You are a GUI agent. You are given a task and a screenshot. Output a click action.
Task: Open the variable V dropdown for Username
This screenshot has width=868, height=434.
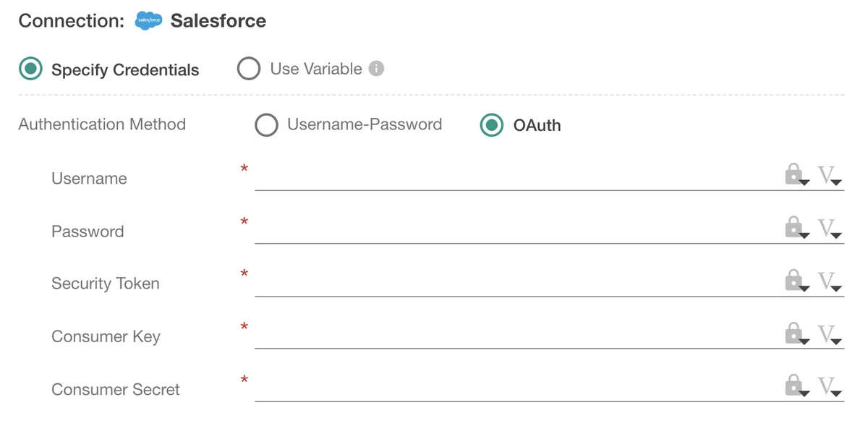(x=830, y=176)
